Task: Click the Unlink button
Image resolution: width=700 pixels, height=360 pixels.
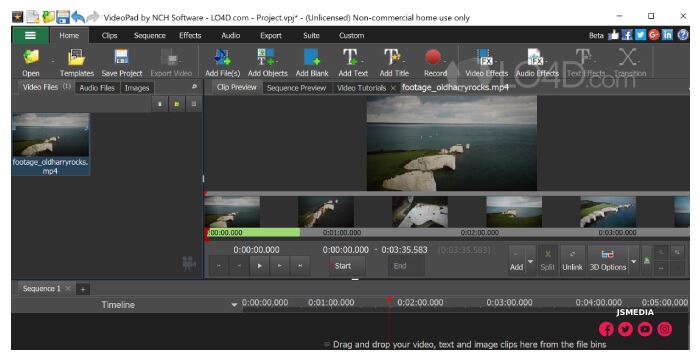Action: (x=572, y=260)
